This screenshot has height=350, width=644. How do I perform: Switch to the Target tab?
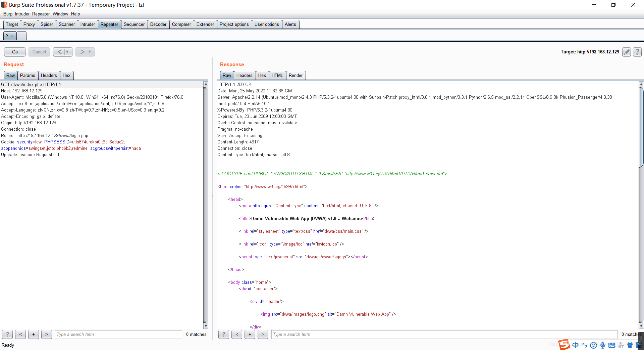tap(12, 24)
